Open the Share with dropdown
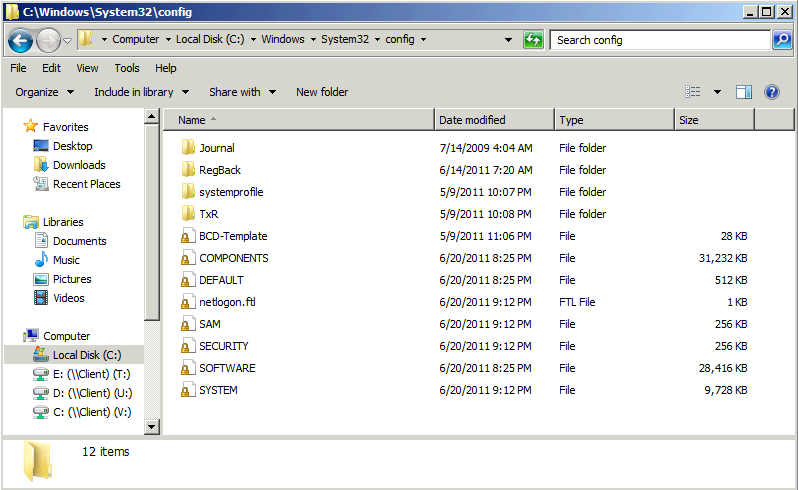 (x=242, y=92)
